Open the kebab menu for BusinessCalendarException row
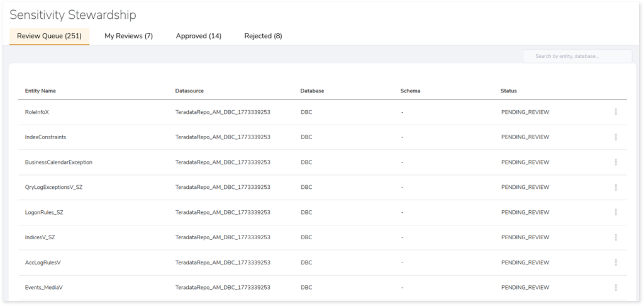This screenshot has height=306, width=644. (x=616, y=162)
